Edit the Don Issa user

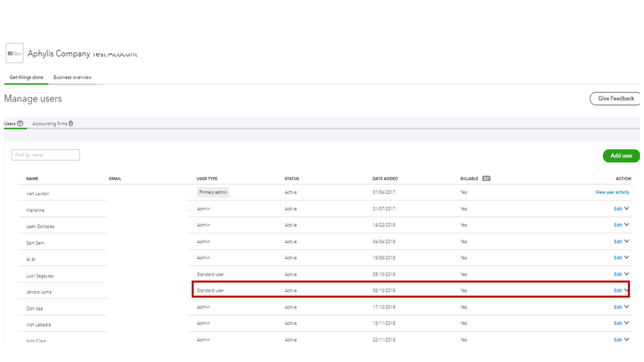618,307
